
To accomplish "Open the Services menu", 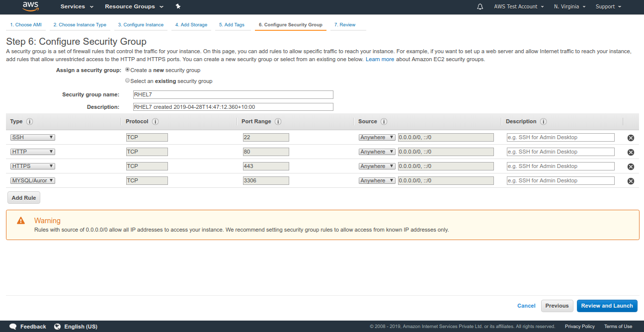I will [x=77, y=6].
